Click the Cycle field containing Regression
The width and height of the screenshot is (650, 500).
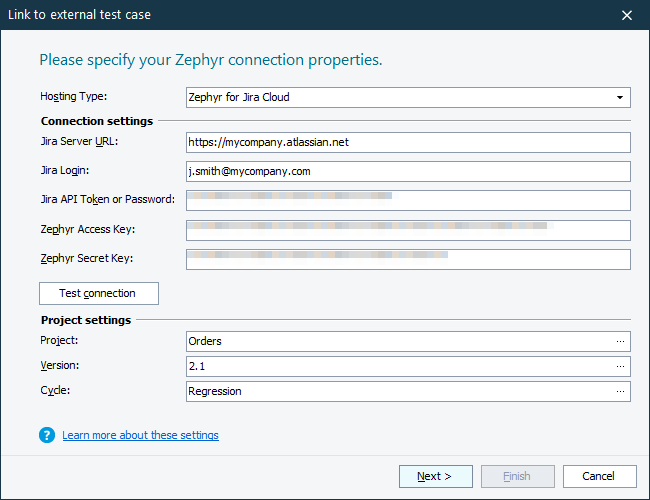click(x=398, y=391)
